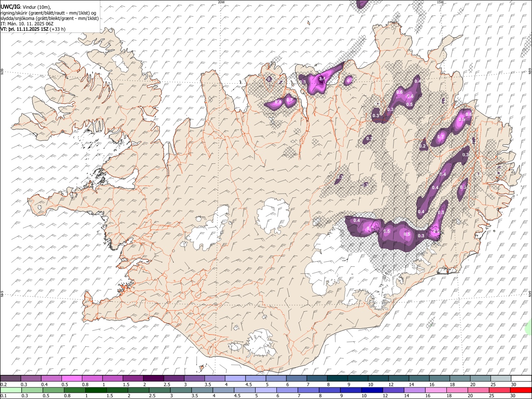Click the "VT: þri. 11.11.2025 15Z (+33 h)" line
This screenshot has width=532, height=399.
33,29
